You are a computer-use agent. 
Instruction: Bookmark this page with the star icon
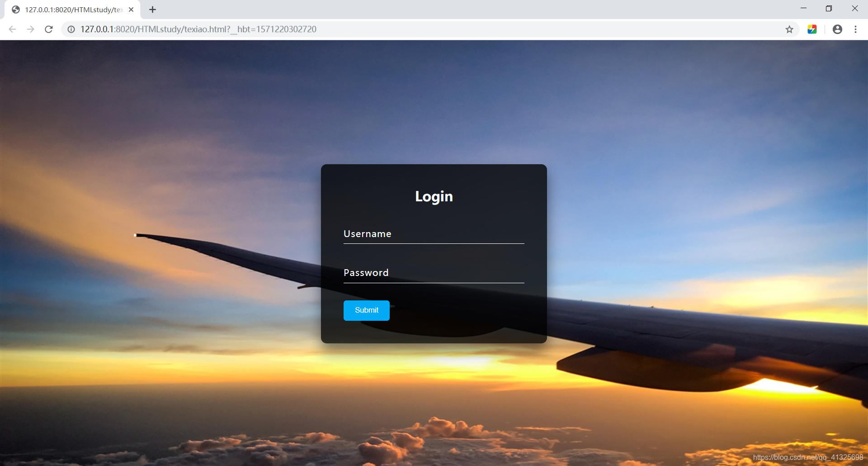tap(789, 29)
